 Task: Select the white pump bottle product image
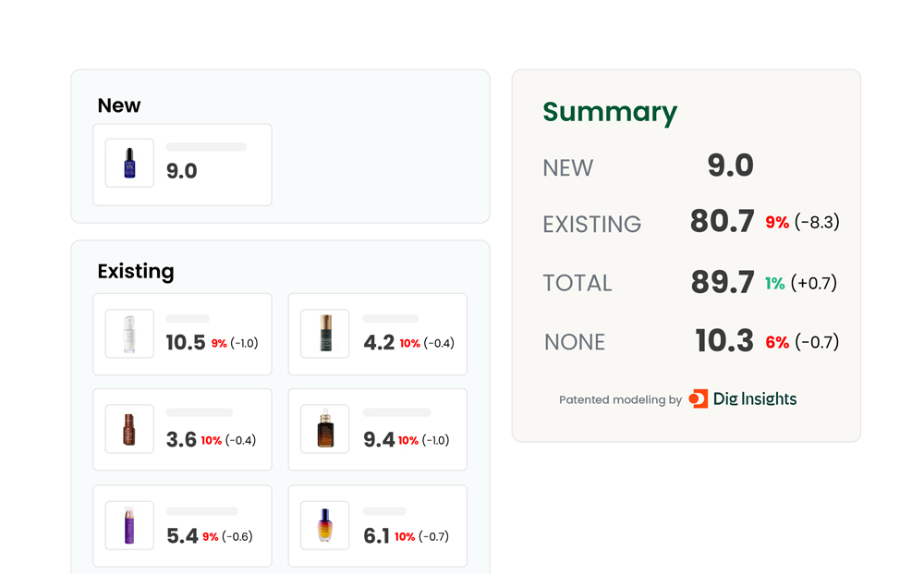click(129, 334)
